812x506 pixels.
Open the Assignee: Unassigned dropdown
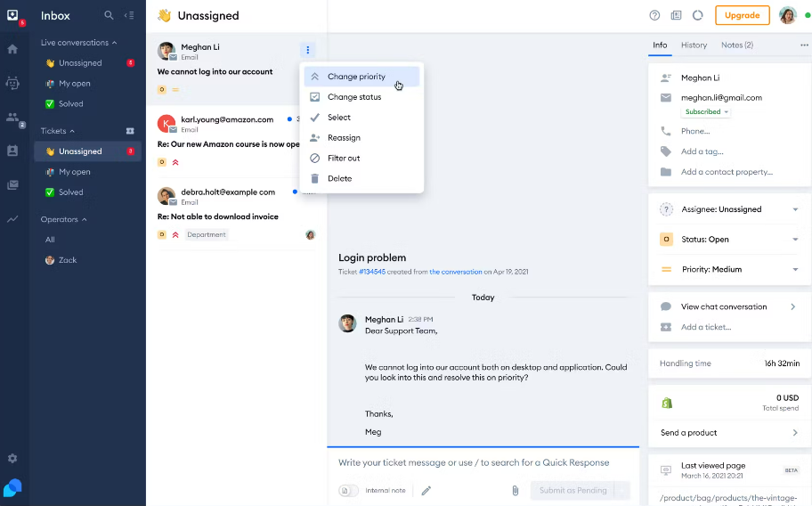(730, 209)
